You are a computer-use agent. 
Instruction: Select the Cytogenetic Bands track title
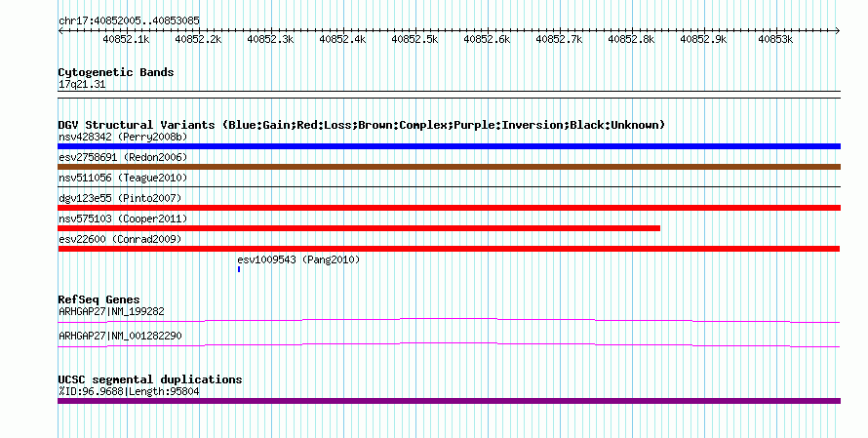coord(116,72)
